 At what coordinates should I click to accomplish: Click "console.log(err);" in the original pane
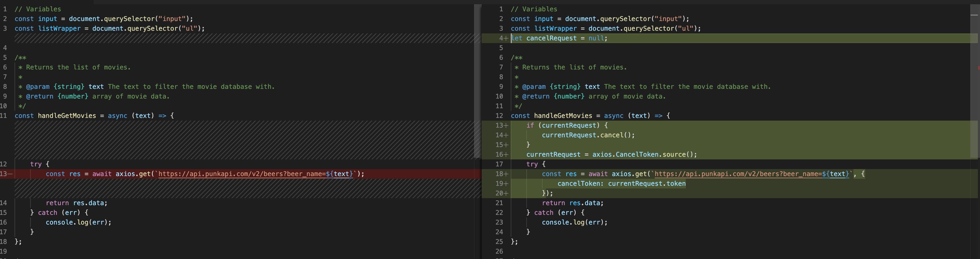tap(79, 222)
